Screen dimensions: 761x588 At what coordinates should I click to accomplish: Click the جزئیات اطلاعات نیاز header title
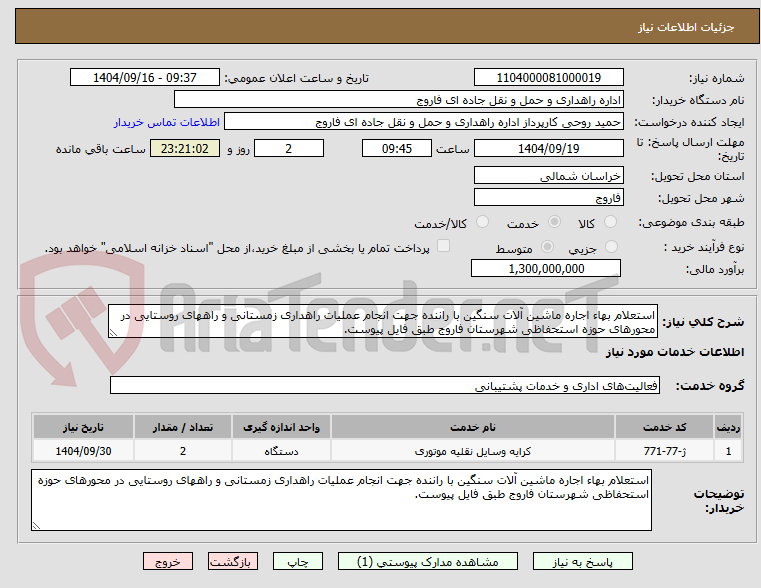[686, 27]
